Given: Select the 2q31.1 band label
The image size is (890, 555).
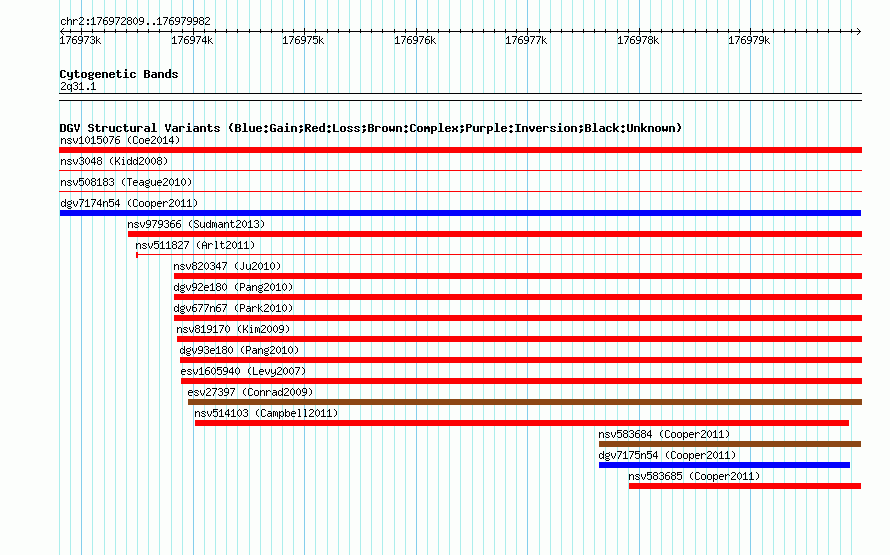Looking at the screenshot, I should [x=78, y=86].
